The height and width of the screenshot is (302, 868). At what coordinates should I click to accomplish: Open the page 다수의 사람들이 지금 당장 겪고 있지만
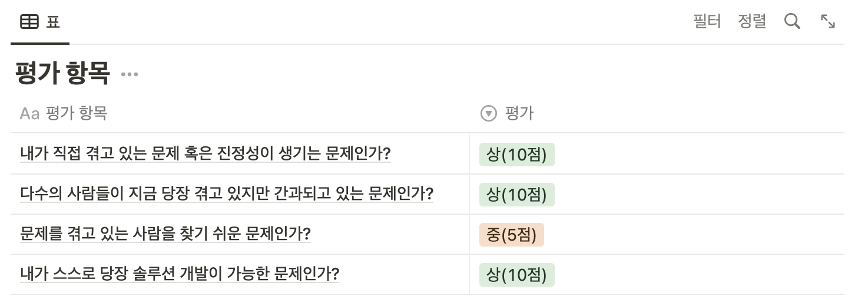(x=227, y=194)
